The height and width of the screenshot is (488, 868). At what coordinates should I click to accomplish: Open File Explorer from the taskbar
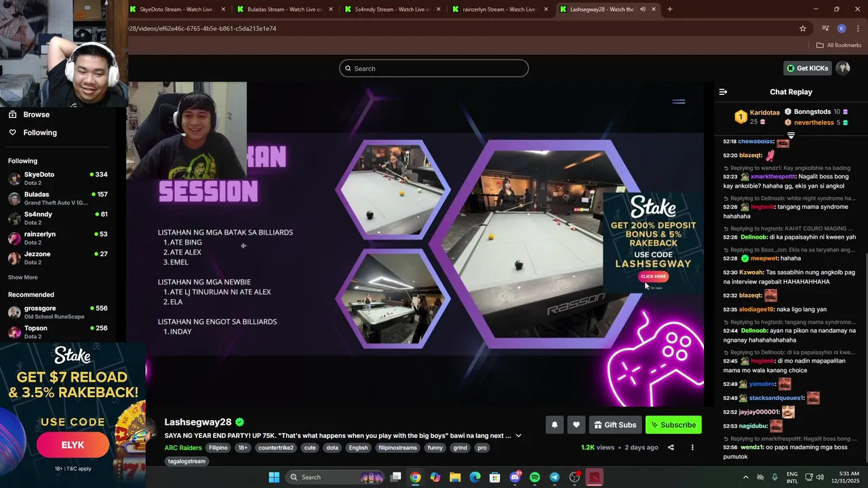point(455,477)
